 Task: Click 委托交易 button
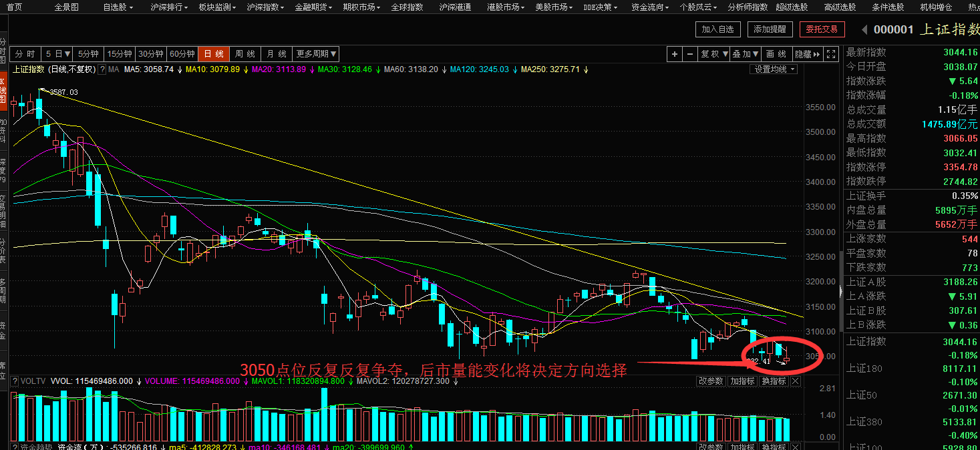click(x=822, y=29)
